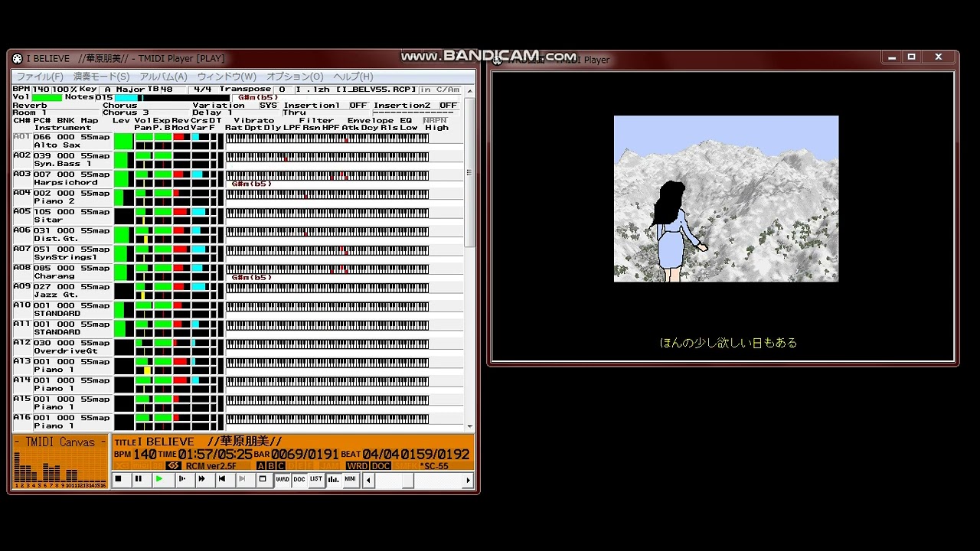Expand the ウィンドウ(W) menu
The width and height of the screenshot is (980, 551).
(227, 77)
